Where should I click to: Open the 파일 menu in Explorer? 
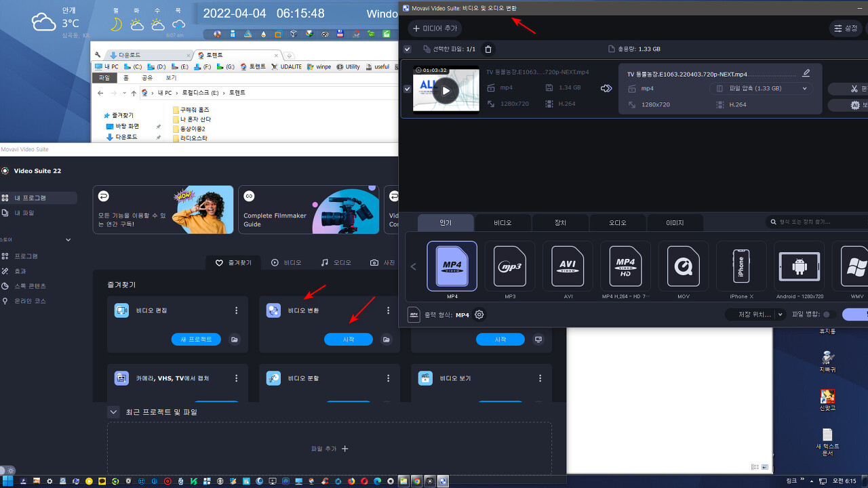click(x=104, y=78)
